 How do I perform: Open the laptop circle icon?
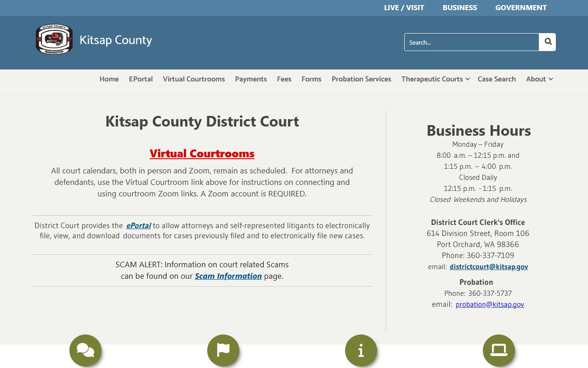click(499, 351)
